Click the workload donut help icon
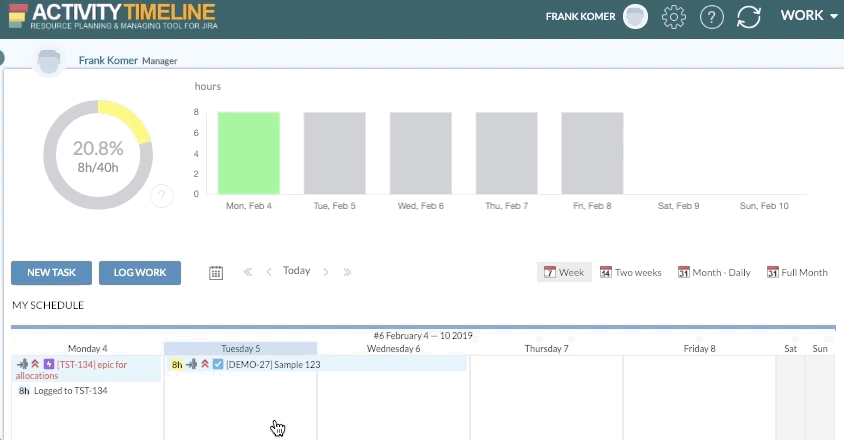The width and height of the screenshot is (844, 440). (162, 197)
